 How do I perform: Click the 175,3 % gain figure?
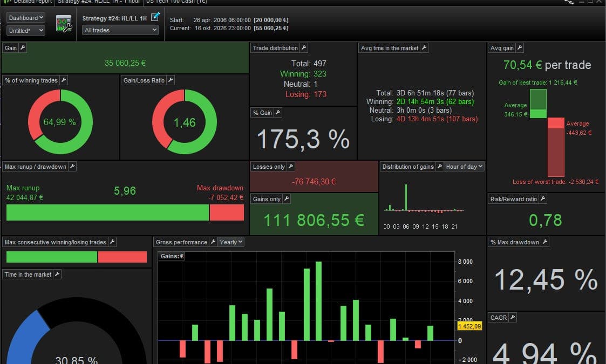[303, 139]
